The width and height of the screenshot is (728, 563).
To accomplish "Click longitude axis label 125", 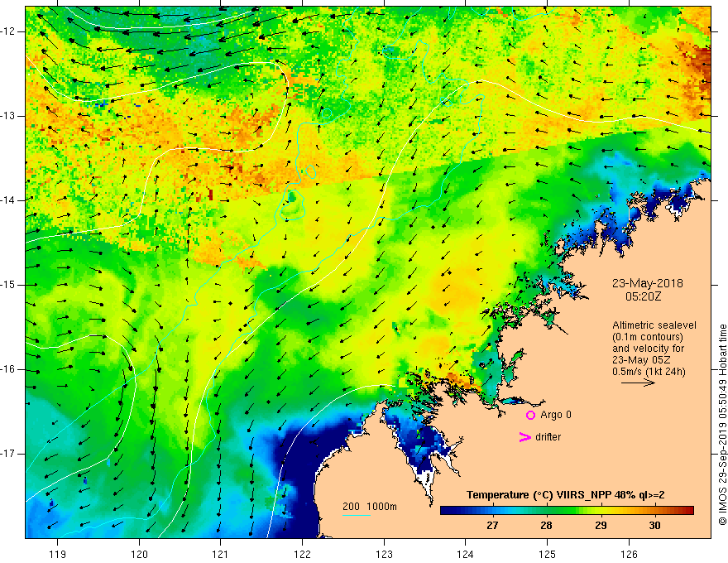I will (548, 555).
